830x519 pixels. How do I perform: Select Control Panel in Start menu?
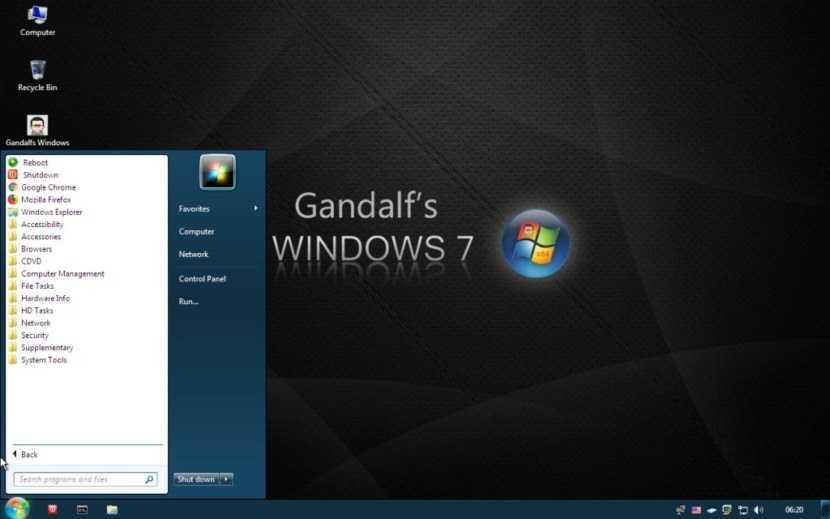click(202, 279)
